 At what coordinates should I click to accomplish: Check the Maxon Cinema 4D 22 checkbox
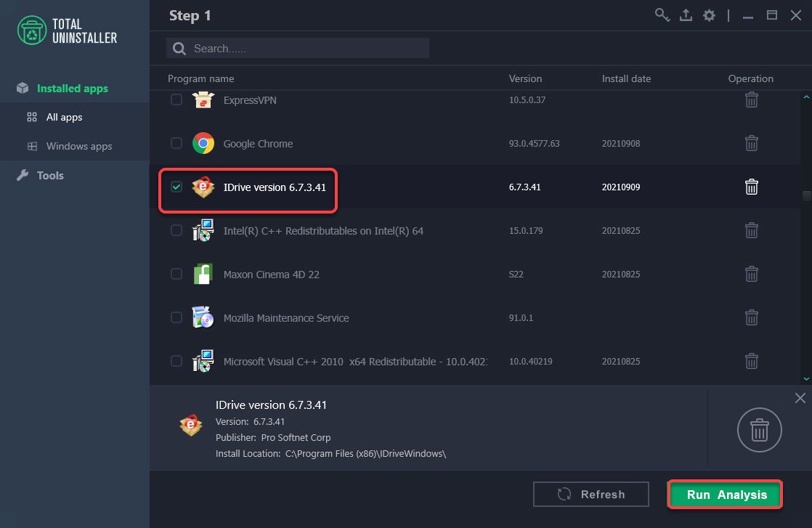(176, 273)
